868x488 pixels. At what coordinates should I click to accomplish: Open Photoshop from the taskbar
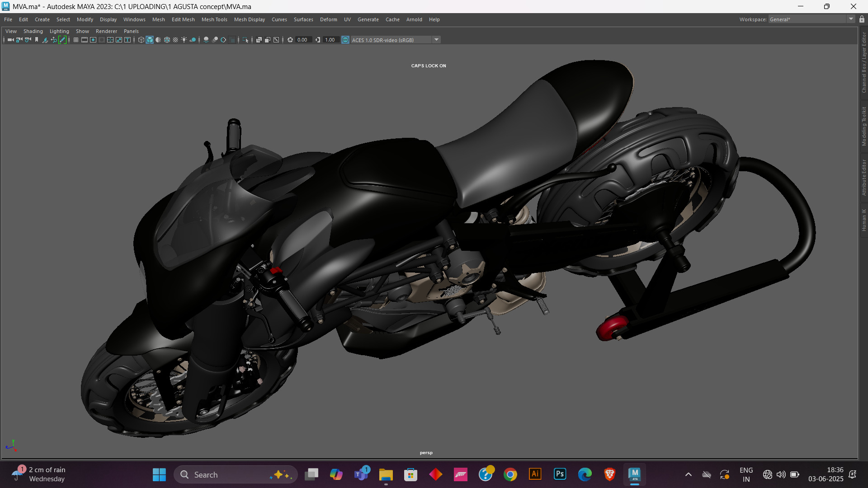(560, 474)
